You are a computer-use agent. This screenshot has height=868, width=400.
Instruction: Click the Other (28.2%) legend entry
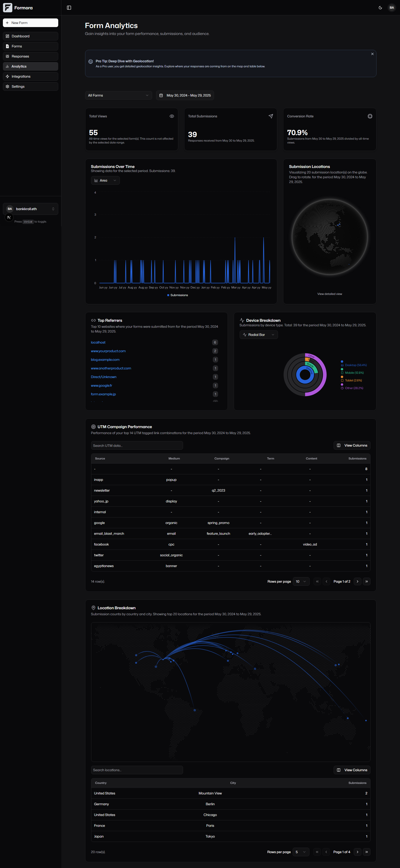(352, 388)
